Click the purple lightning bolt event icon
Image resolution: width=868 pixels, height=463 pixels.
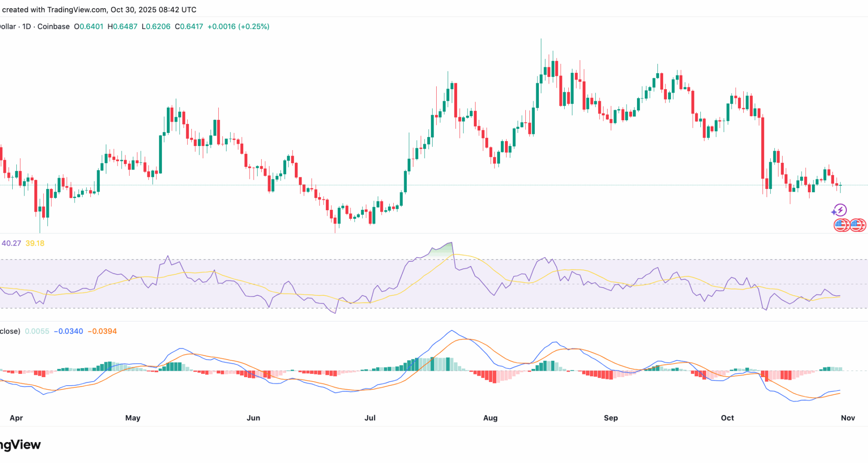pos(840,210)
